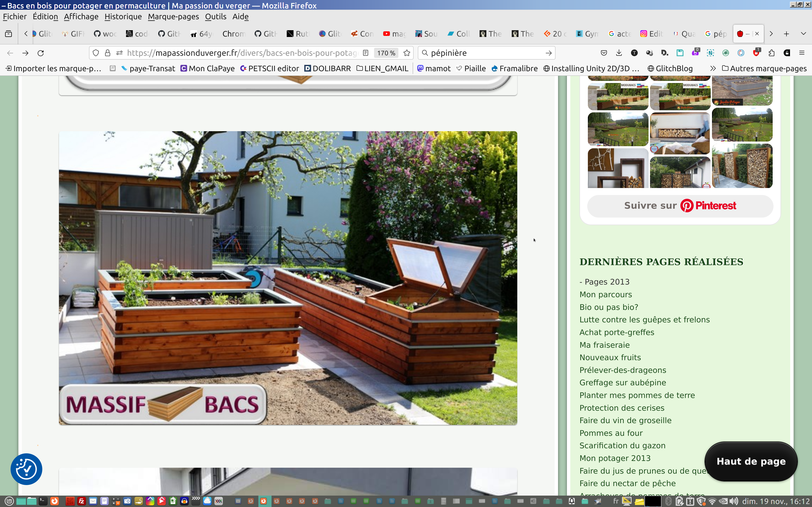Click the 170 % zoom level indicator
This screenshot has height=507, width=812.
point(386,53)
